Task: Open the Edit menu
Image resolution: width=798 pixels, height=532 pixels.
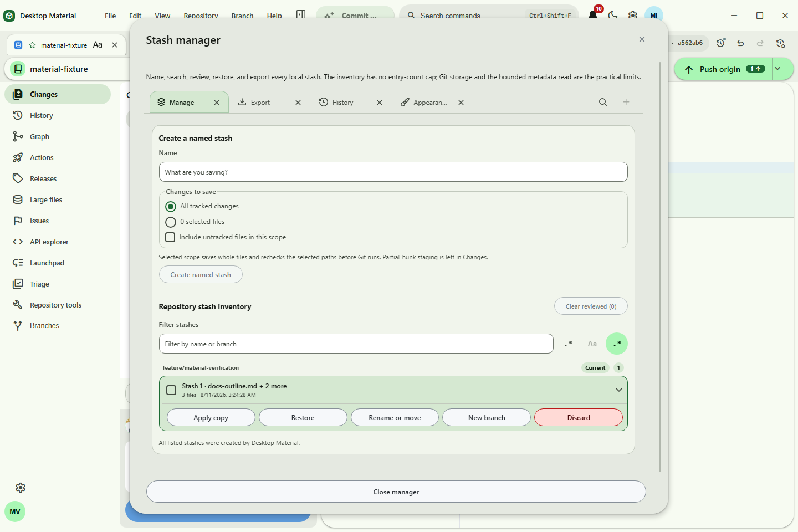Action: tap(135, 16)
